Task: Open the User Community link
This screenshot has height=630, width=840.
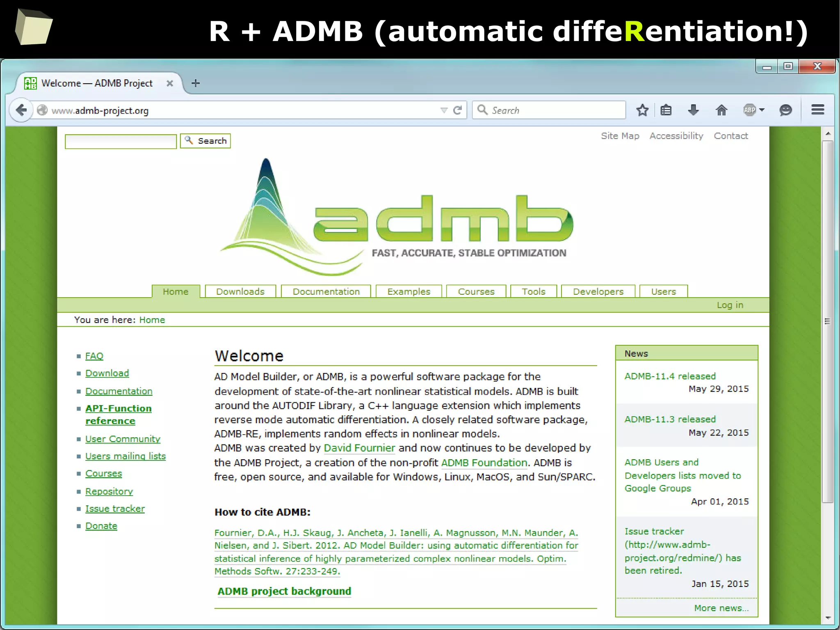Action: tap(123, 439)
